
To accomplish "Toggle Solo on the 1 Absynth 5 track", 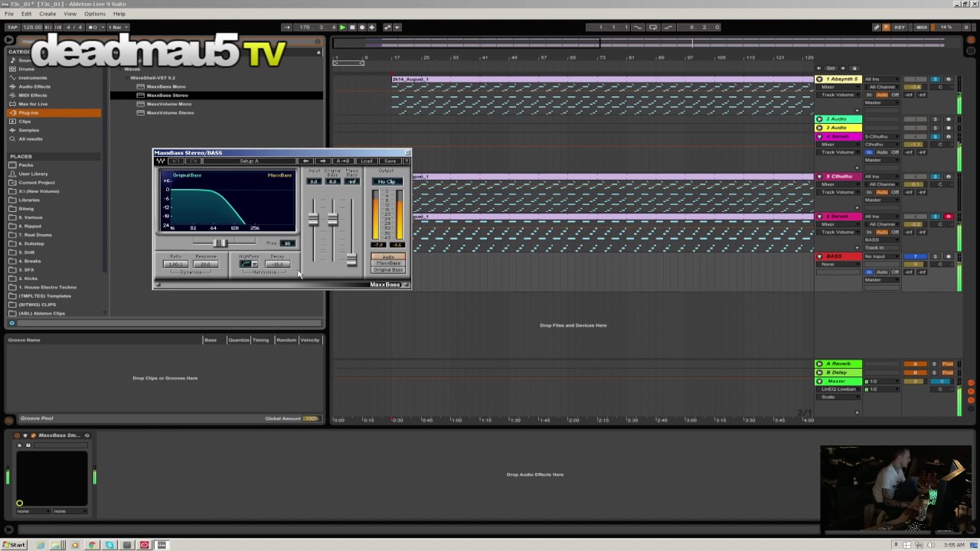I will pyautogui.click(x=935, y=80).
